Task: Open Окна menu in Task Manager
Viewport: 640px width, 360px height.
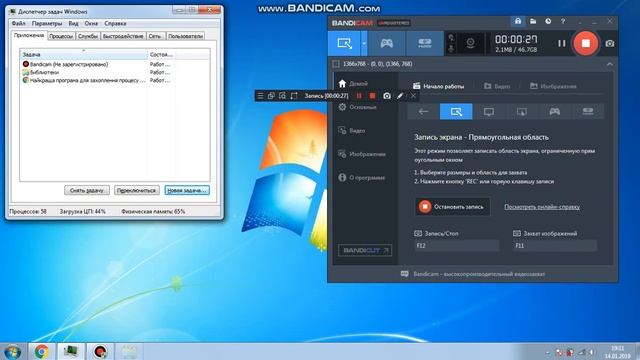Action: coord(91,24)
